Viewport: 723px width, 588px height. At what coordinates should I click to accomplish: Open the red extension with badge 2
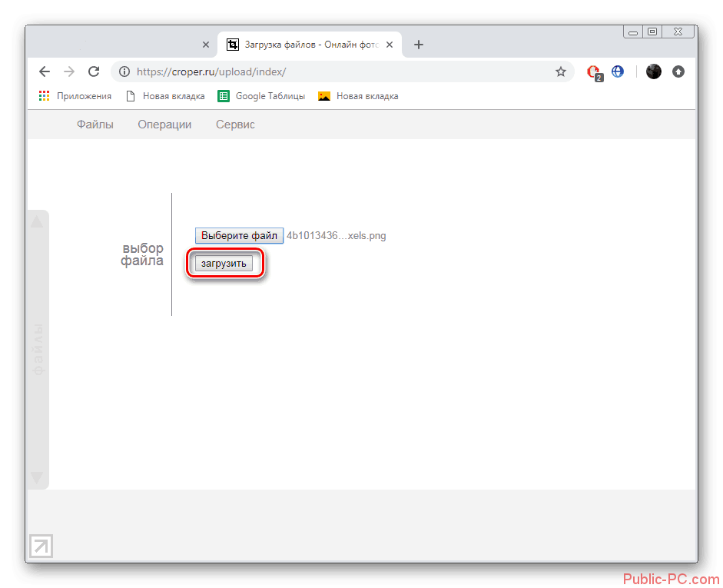click(595, 72)
